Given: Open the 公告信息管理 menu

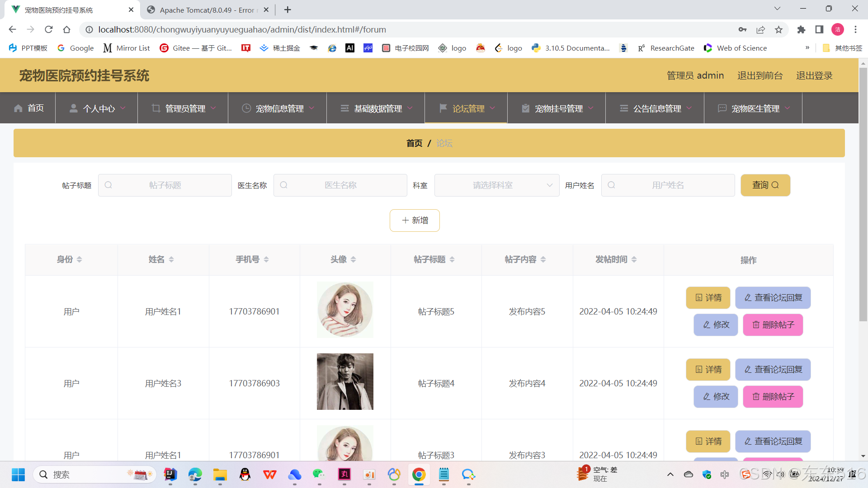Looking at the screenshot, I should click(x=657, y=108).
